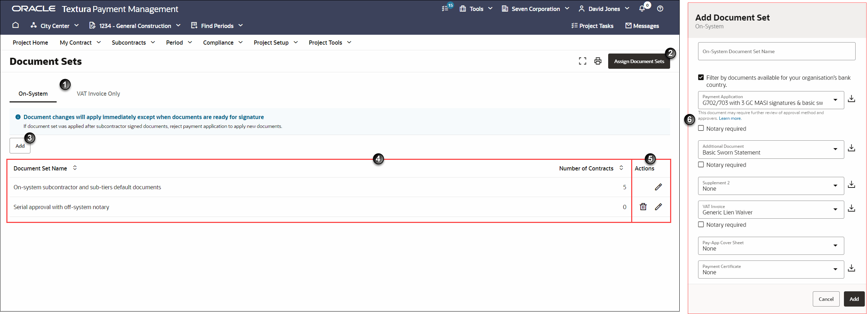Open the Pay-App Cover Sheet dropdown
Viewport: 868px width, 314px height.
point(771,246)
